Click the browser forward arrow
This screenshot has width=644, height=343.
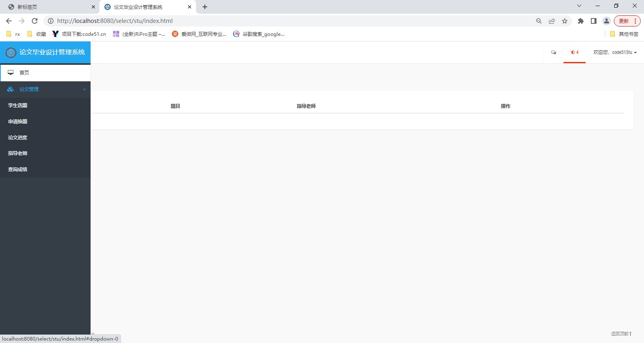[x=22, y=21]
